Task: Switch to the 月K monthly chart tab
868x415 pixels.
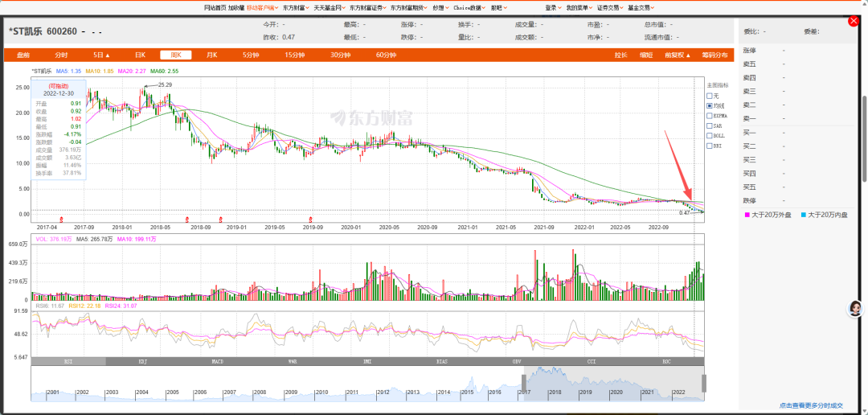Action: [x=211, y=55]
